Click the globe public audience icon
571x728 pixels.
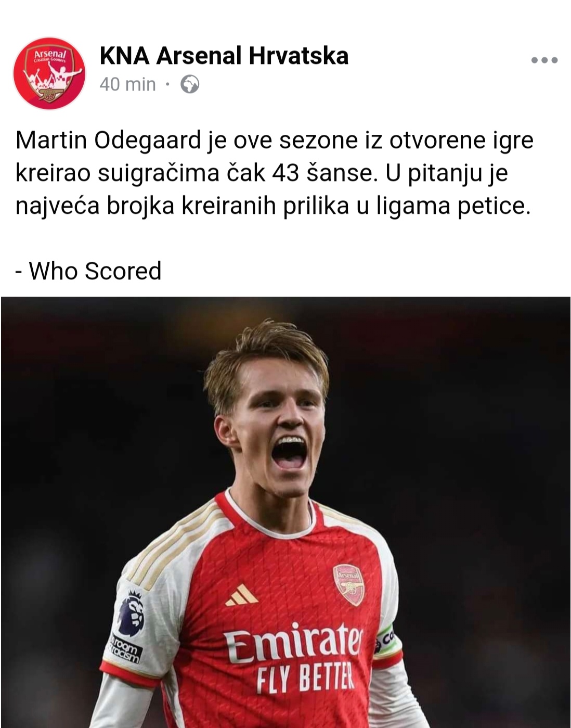pos(190,84)
